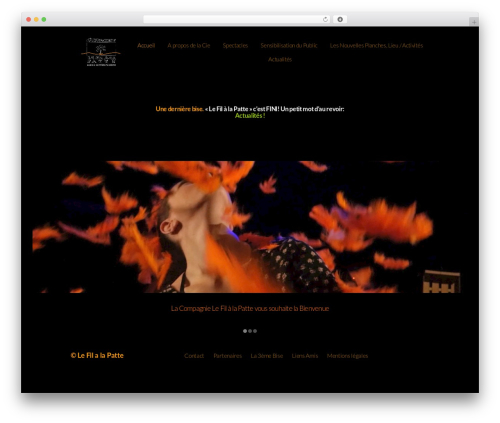
Task: Open Les Nouvelles Planches, Lieu / Activités
Action: pos(376,45)
